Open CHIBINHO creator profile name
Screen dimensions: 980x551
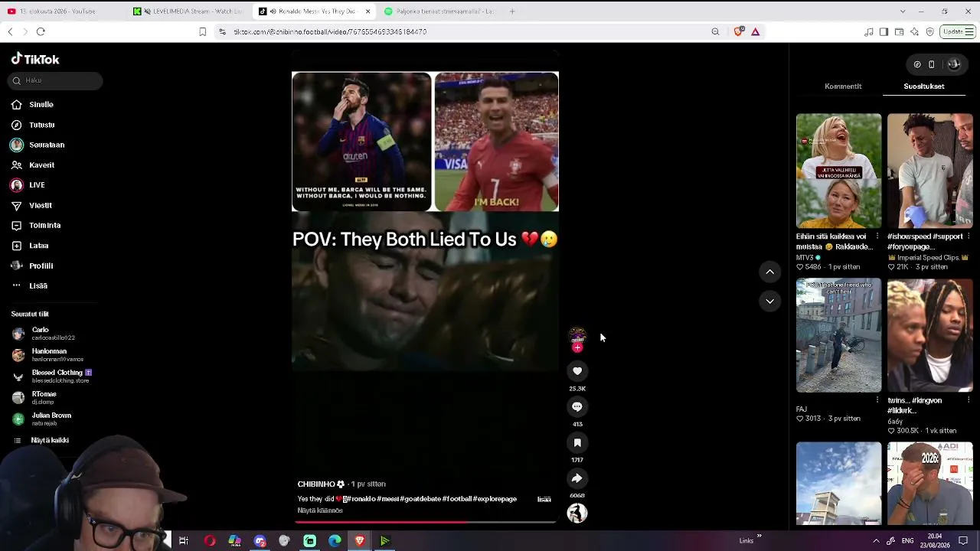321,484
